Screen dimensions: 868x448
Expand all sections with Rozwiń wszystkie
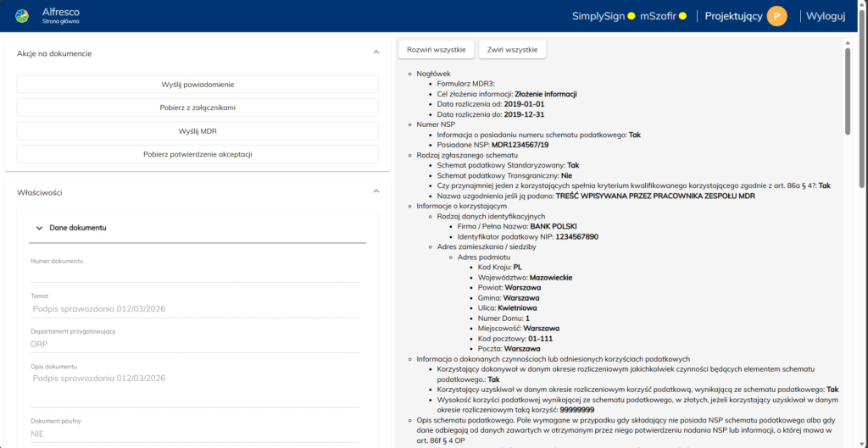[436, 50]
